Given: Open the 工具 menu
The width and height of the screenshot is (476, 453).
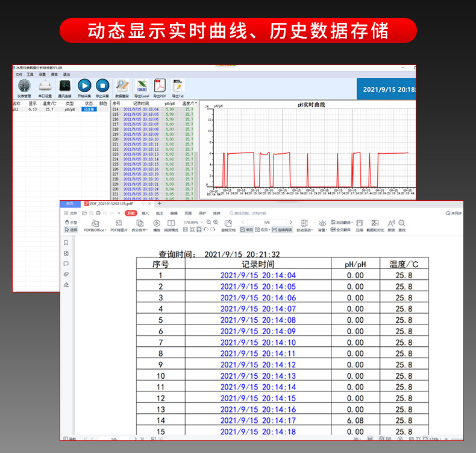Looking at the screenshot, I should pos(30,74).
